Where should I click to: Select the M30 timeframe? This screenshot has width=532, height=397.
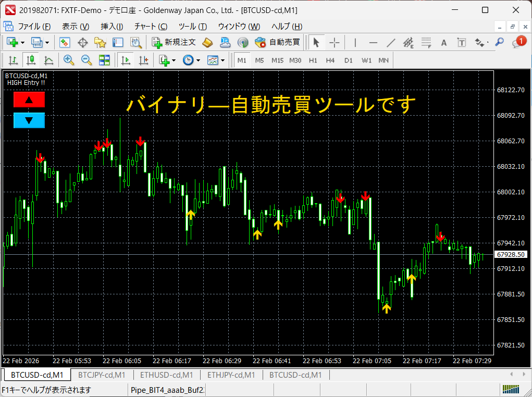295,60
